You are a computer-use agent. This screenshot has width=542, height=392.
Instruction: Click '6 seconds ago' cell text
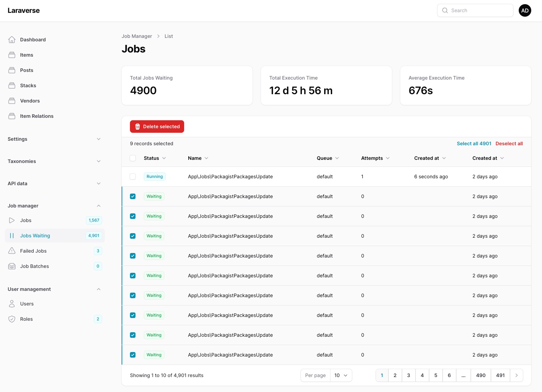point(431,177)
